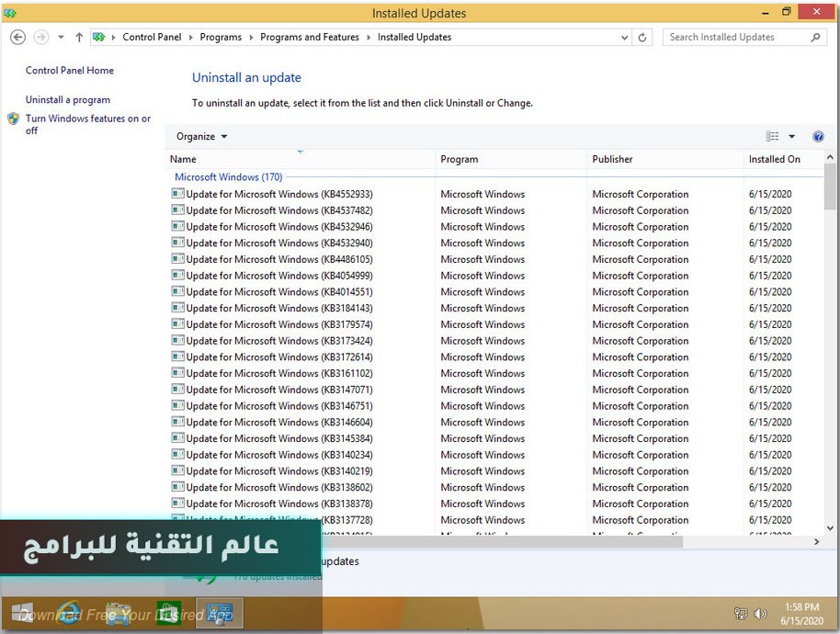840x634 pixels.
Task: Click the Control Panel icon in address bar
Action: [98, 37]
